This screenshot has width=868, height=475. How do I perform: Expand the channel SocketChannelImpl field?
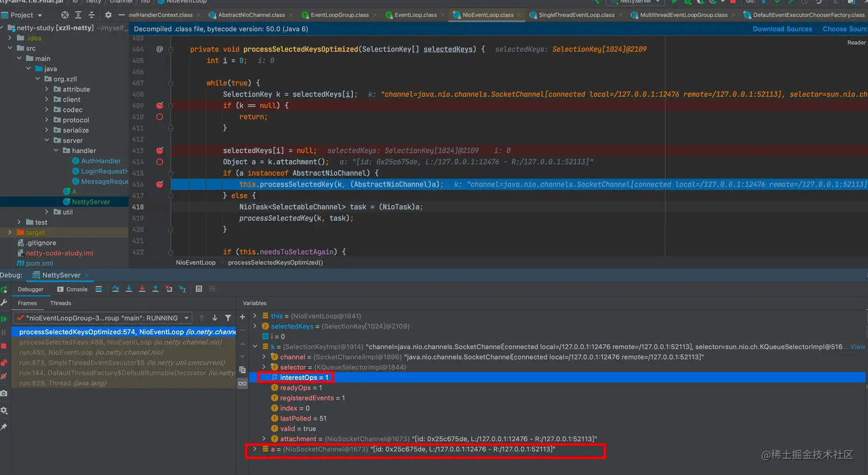click(264, 357)
